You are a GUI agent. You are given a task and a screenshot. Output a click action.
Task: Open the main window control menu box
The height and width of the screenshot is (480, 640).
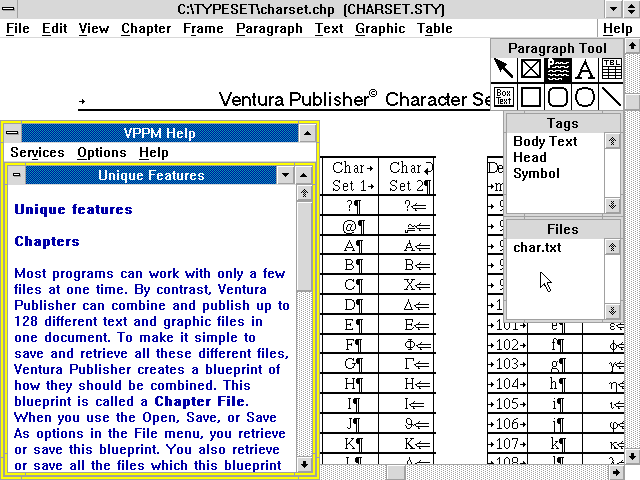point(8,9)
